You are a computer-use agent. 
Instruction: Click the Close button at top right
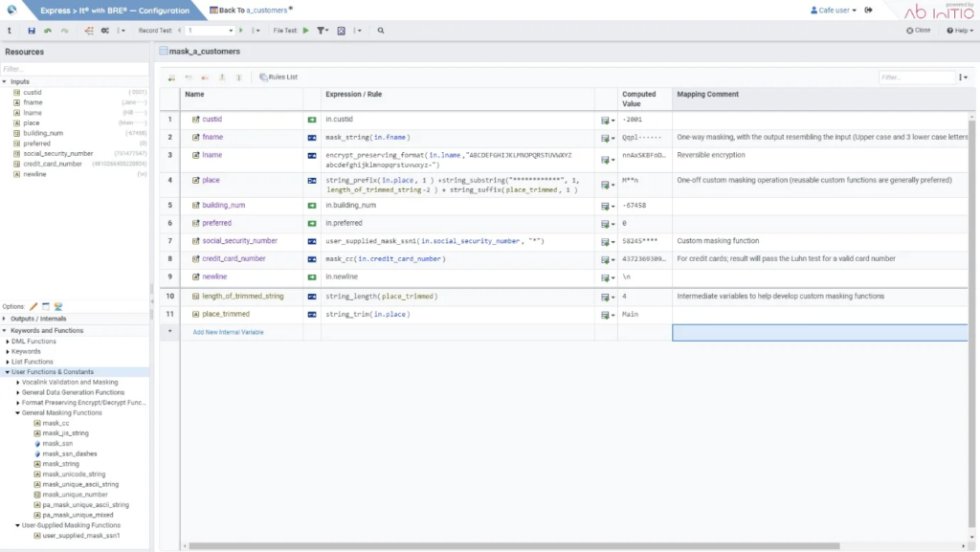point(918,30)
